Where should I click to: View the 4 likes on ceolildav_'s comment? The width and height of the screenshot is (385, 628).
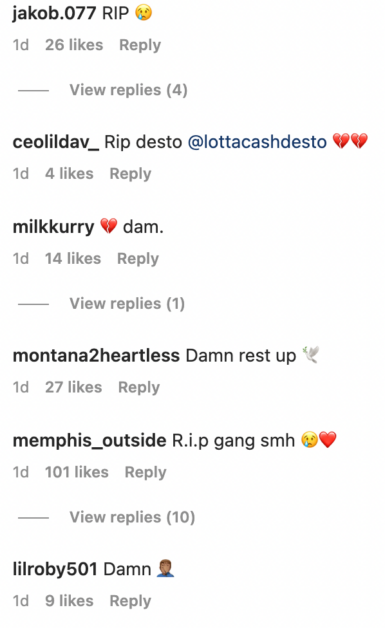point(69,173)
